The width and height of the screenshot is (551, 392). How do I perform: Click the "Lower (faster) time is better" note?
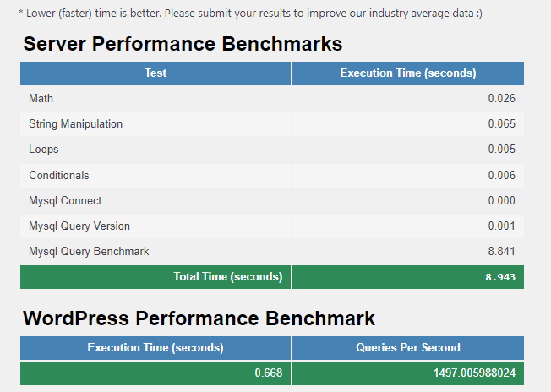[x=250, y=14]
